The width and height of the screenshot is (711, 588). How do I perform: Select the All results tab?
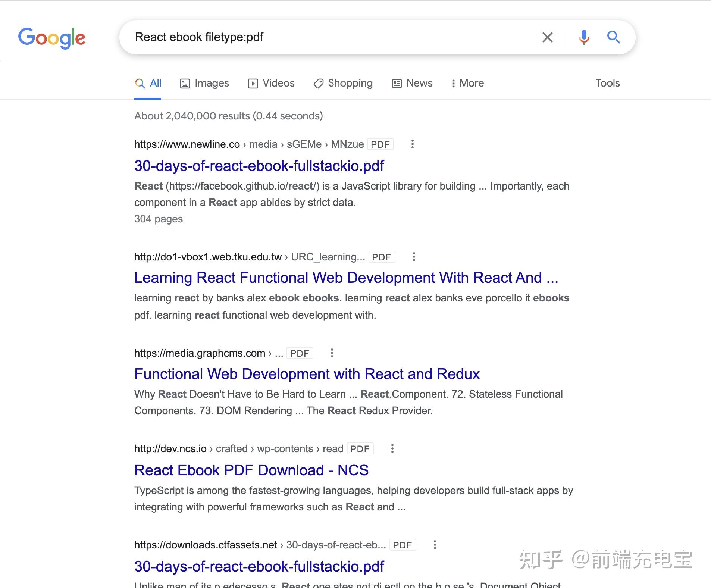coord(148,83)
